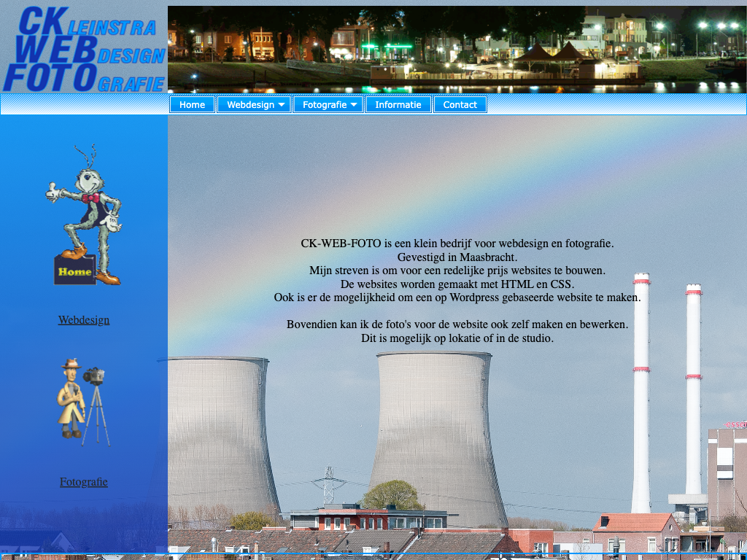Expand the arrow next to Webdesign
747x560 pixels.
(x=282, y=105)
